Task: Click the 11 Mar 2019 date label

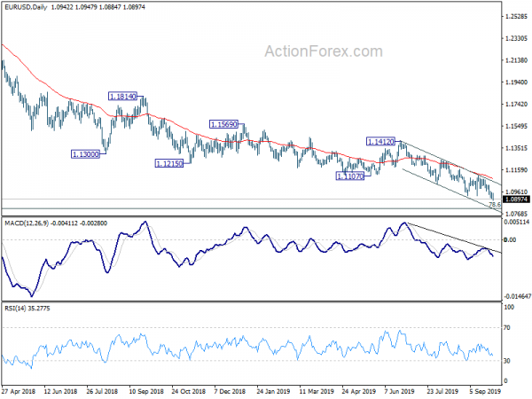Action: coord(317,391)
